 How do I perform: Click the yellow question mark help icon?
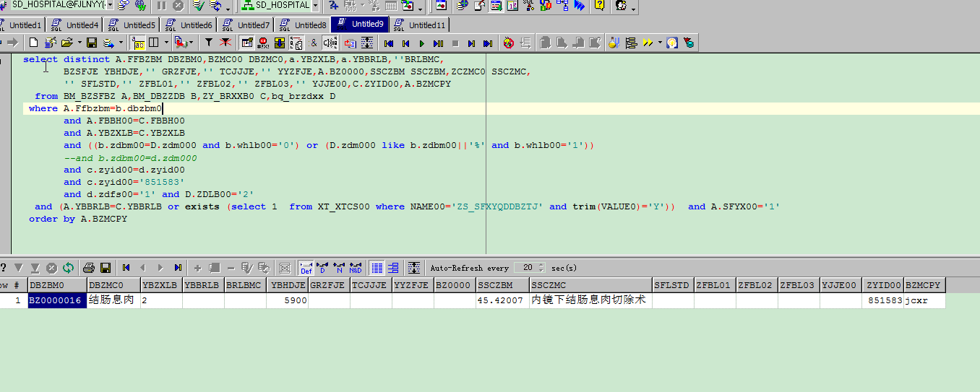pos(599,6)
